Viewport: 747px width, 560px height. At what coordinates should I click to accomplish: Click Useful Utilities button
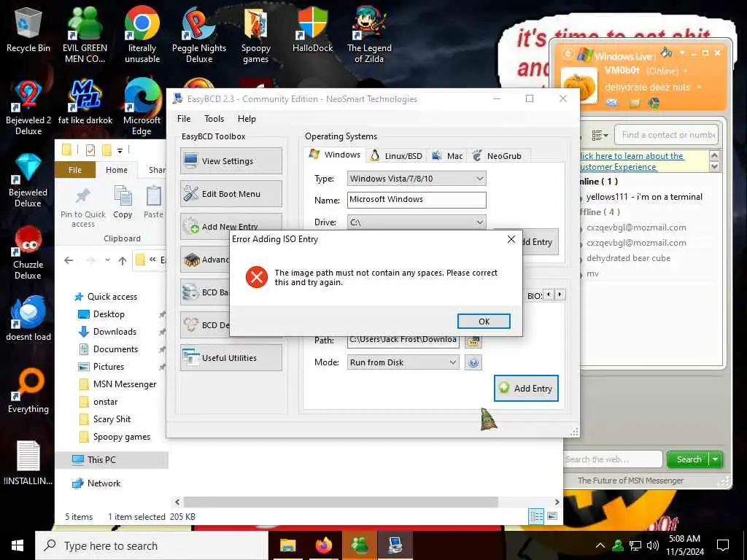[x=231, y=358]
